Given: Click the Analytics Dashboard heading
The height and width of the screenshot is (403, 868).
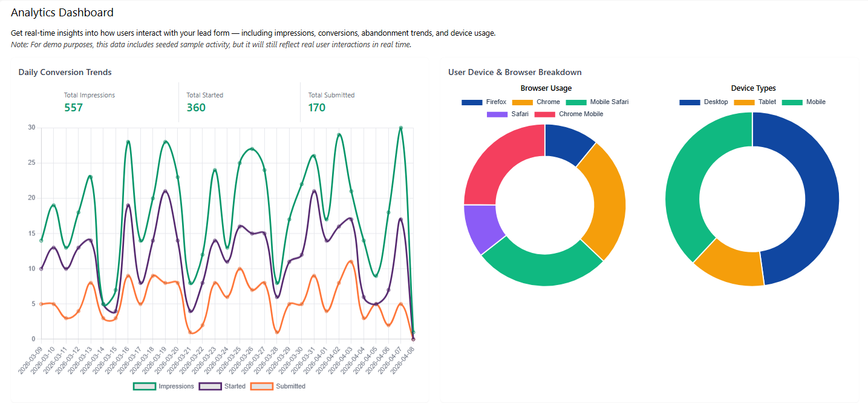Looking at the screenshot, I should [62, 12].
